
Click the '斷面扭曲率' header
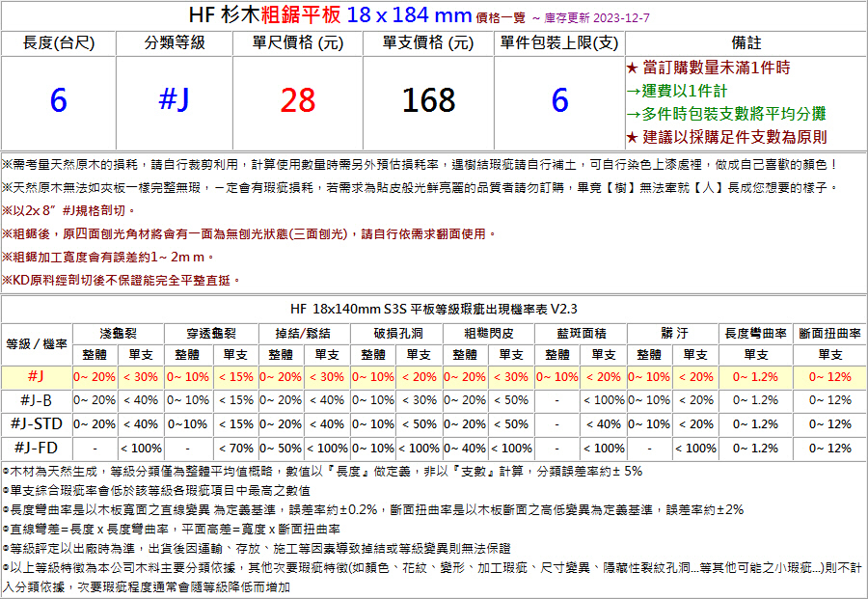[829, 334]
